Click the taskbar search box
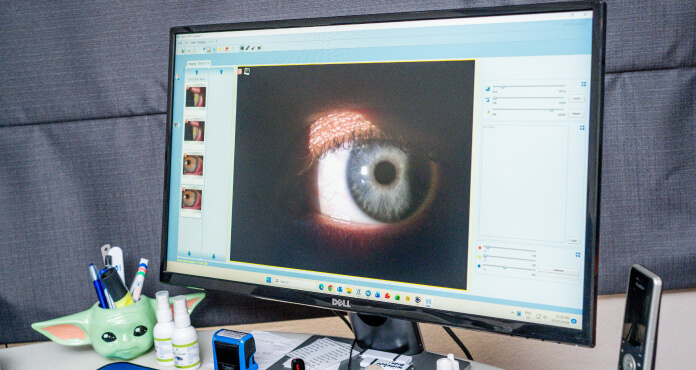Image resolution: width=696 pixels, height=370 pixels. (x=296, y=283)
